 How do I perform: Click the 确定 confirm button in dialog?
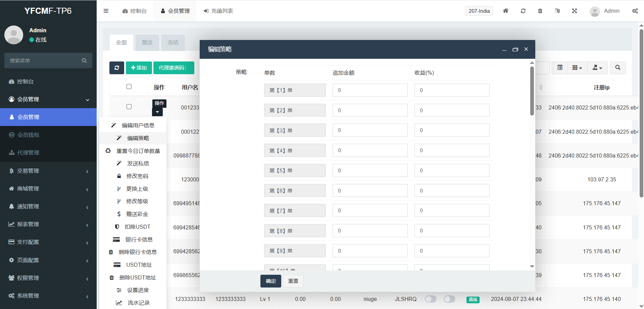270,281
